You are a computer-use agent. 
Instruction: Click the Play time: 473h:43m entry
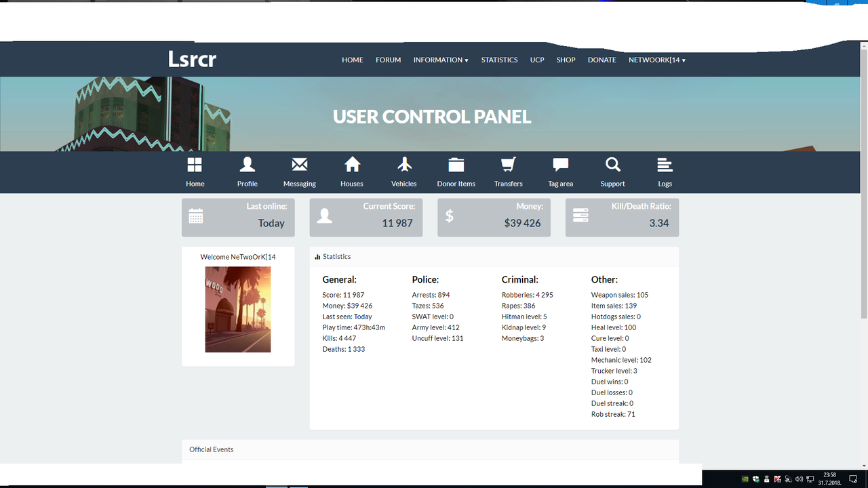click(354, 327)
